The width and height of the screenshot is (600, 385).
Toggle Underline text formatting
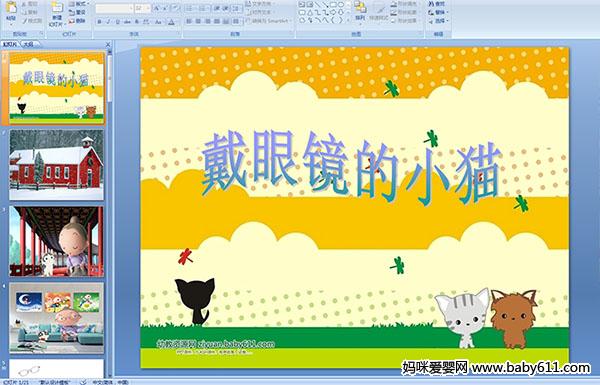[117, 22]
